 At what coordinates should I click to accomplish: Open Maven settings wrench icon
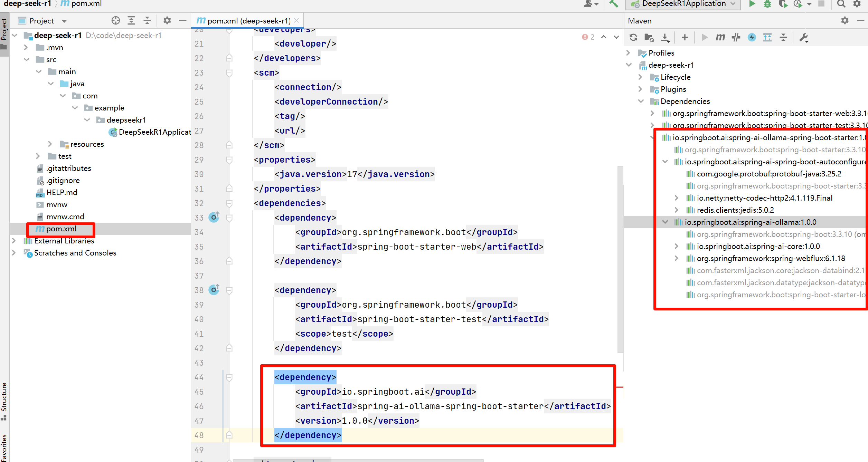pyautogui.click(x=804, y=37)
